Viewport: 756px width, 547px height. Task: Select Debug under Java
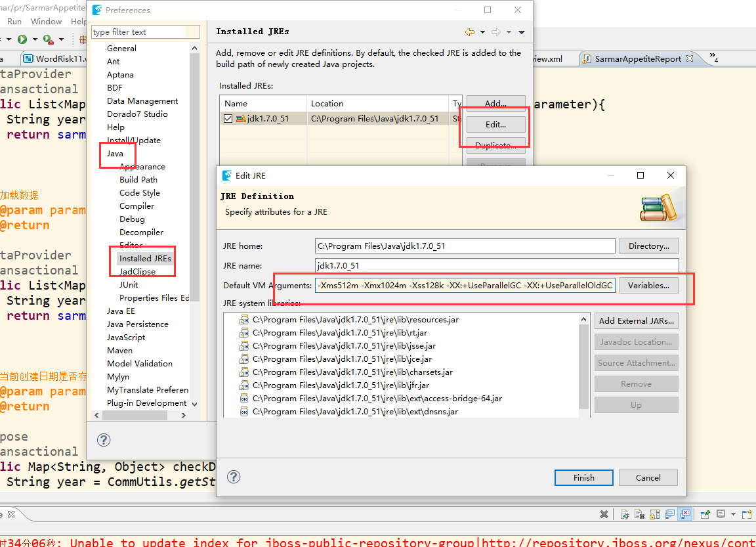coord(132,219)
